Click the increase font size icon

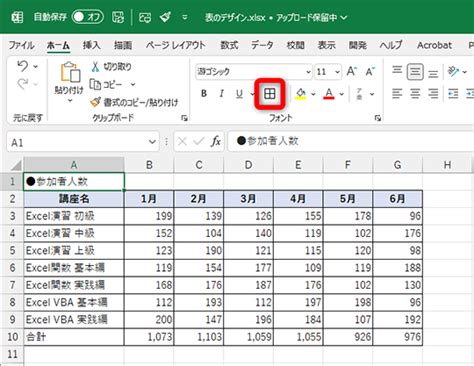point(352,71)
